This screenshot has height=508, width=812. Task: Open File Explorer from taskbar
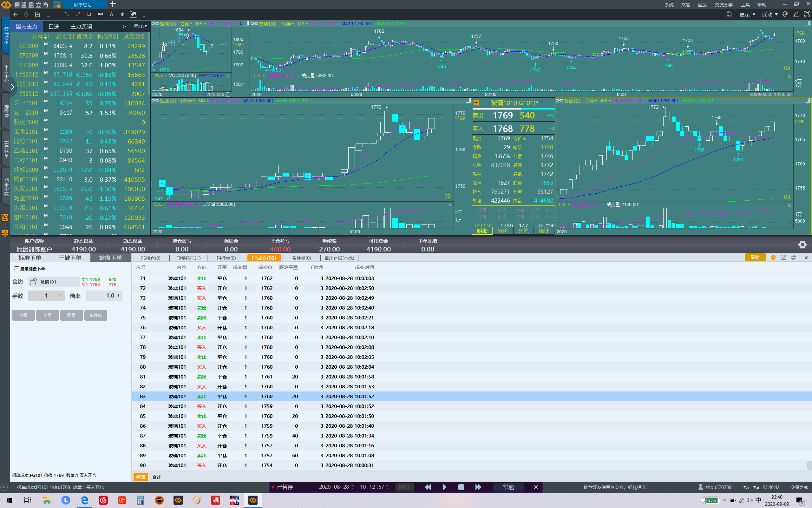pos(47,500)
